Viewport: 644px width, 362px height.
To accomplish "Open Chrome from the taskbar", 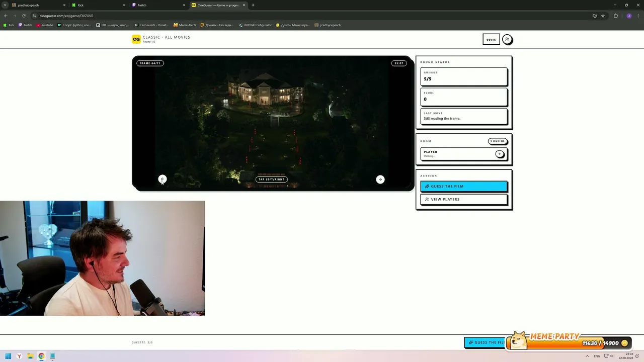I will pos(41,356).
